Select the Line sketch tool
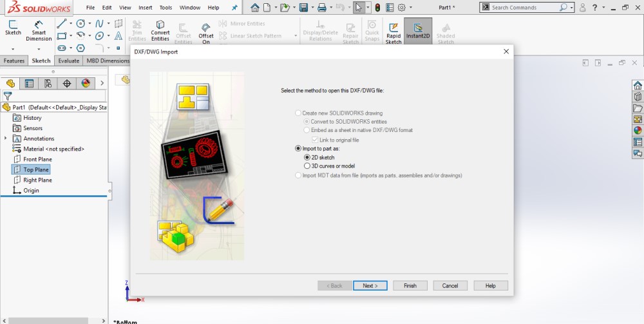644x324 pixels. 62,23
